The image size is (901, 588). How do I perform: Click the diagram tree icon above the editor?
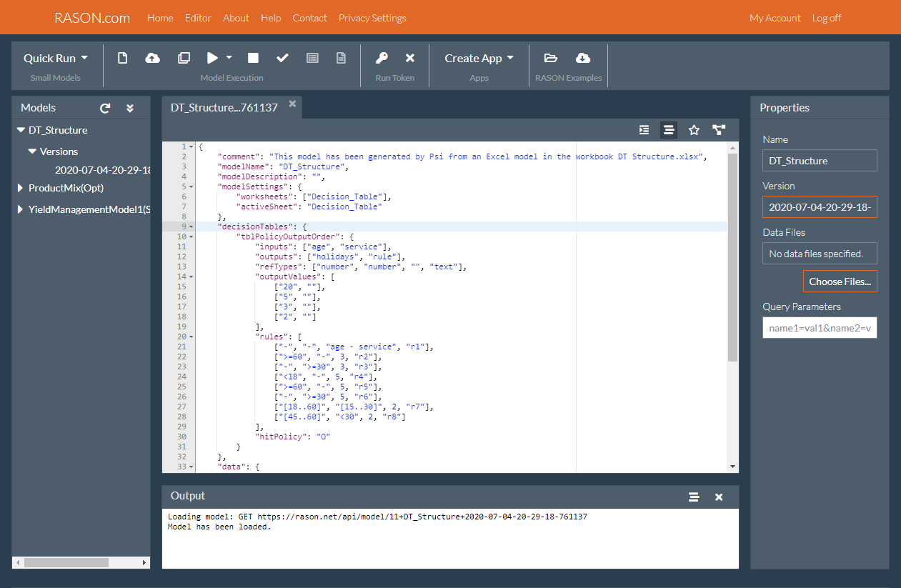click(x=719, y=130)
